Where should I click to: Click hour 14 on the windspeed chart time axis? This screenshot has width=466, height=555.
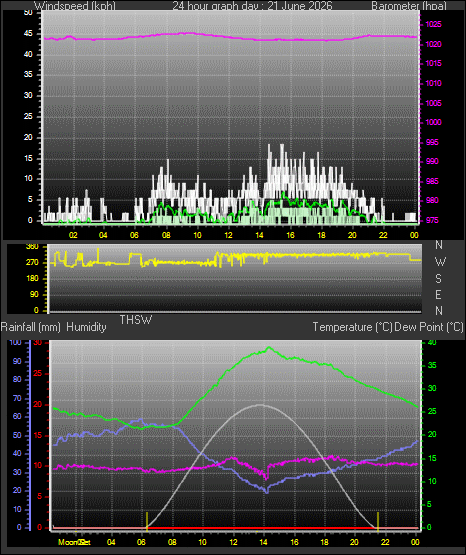tap(259, 235)
